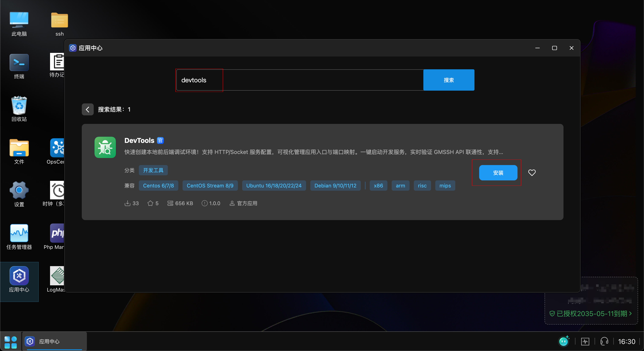Click the x86 architecture tag

coord(378,186)
